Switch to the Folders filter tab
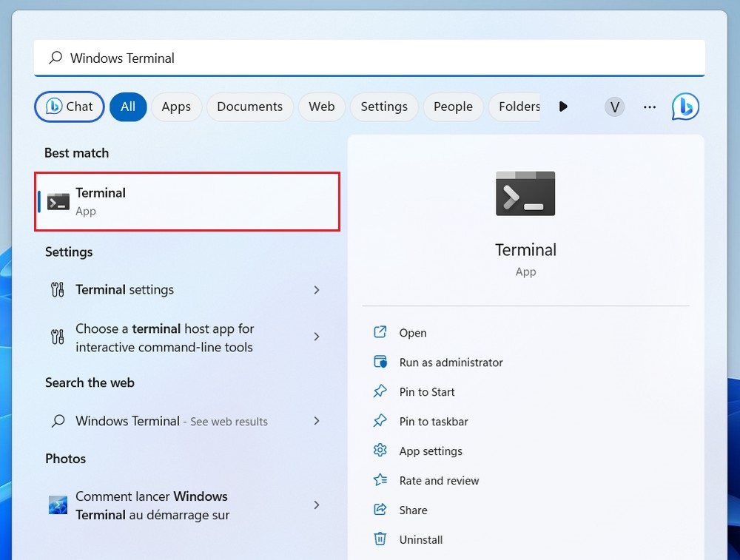The image size is (740, 560). click(514, 107)
